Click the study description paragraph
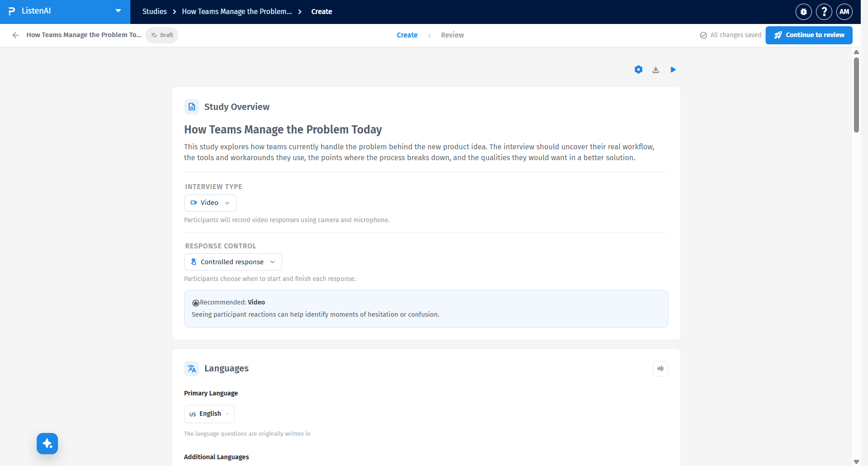This screenshot has height=466, width=868. pos(419,152)
